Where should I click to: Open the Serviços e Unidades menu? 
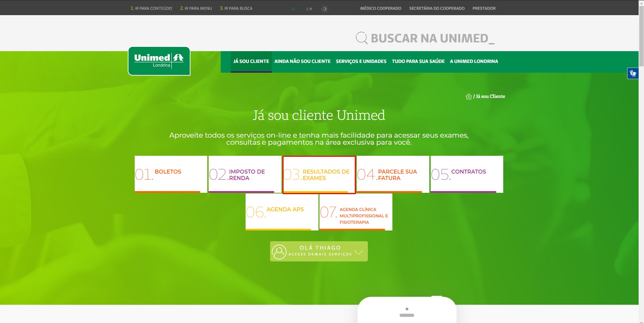point(361,62)
